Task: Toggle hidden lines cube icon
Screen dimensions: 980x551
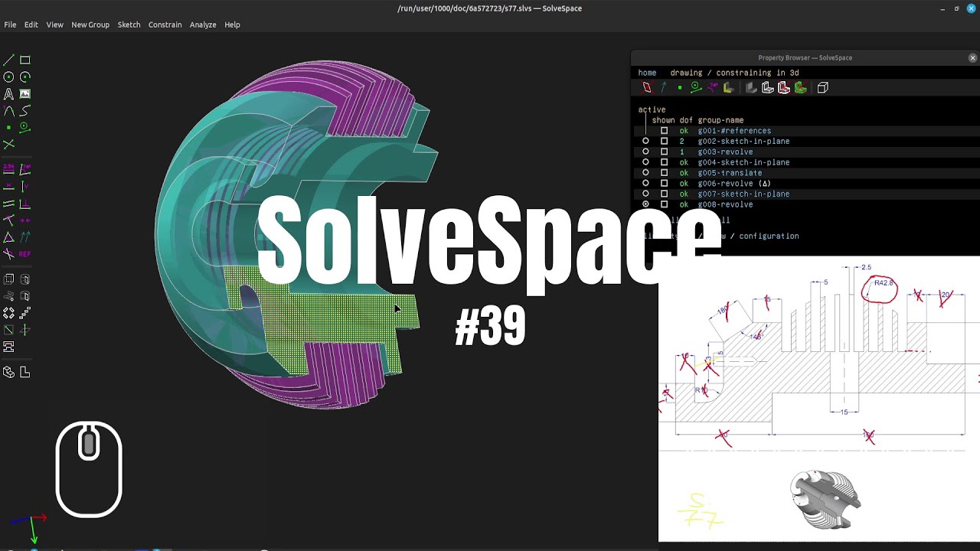Action: coord(823,87)
